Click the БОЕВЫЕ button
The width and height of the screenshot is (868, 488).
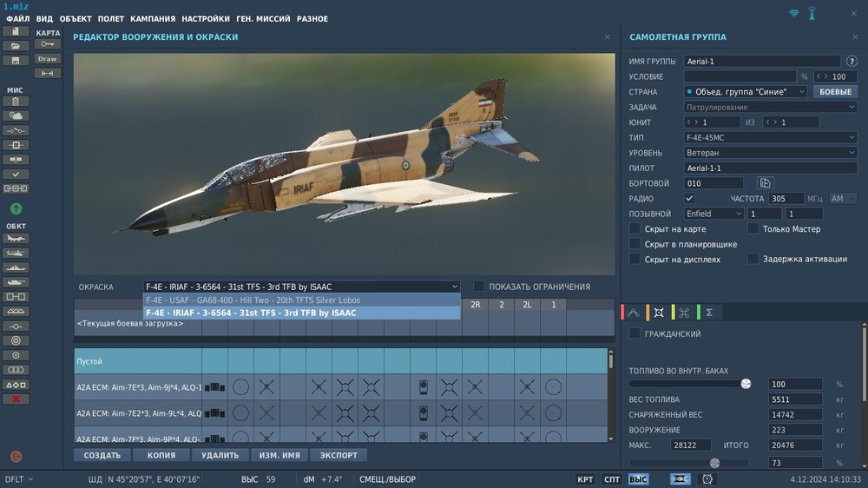pos(835,91)
